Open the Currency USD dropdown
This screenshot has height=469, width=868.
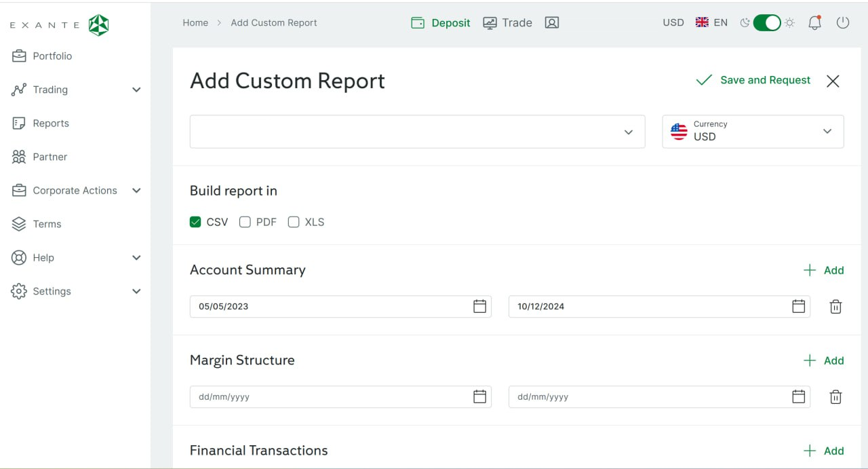(753, 131)
